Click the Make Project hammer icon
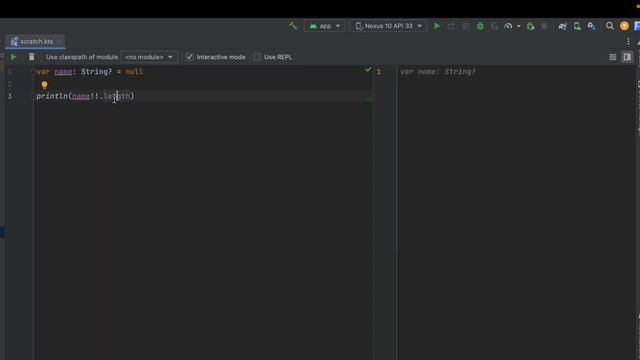640x360 pixels. click(x=293, y=26)
